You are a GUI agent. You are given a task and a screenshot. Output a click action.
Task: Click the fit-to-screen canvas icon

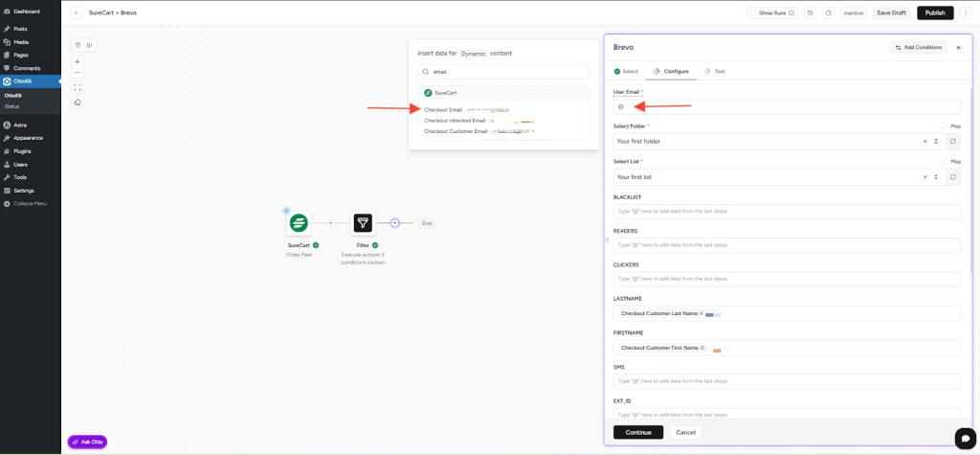[x=78, y=87]
